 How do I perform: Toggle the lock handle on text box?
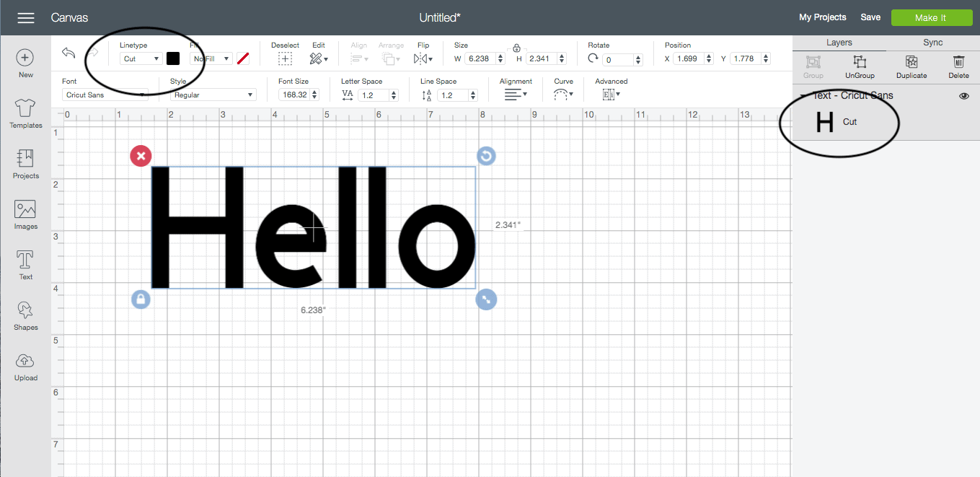click(141, 299)
